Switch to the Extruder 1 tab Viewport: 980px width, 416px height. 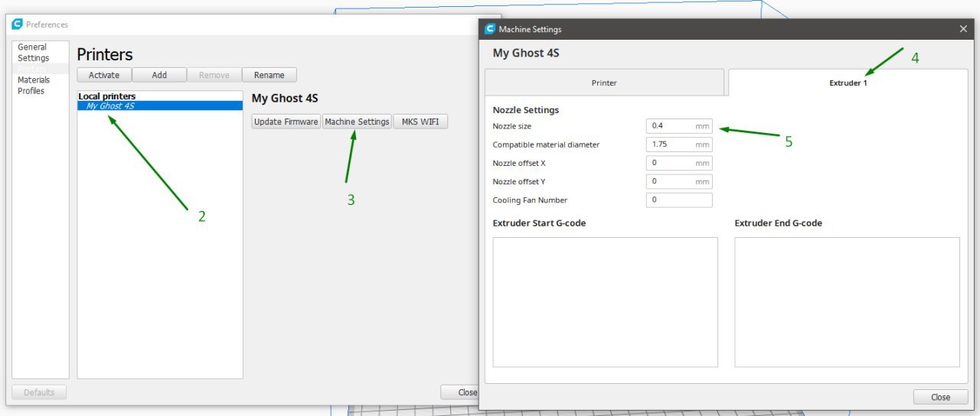coord(848,83)
